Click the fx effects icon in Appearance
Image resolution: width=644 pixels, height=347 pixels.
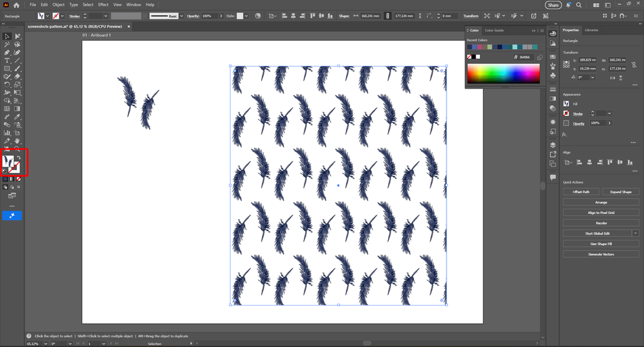[565, 135]
